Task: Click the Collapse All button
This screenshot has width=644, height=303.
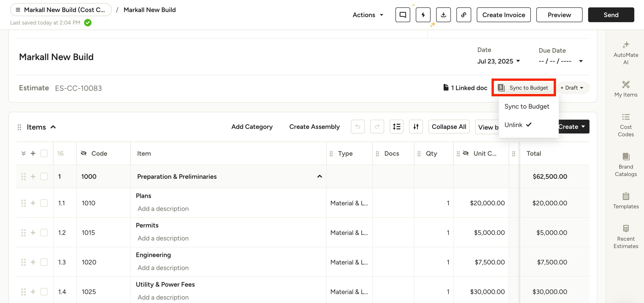Action: tap(449, 127)
